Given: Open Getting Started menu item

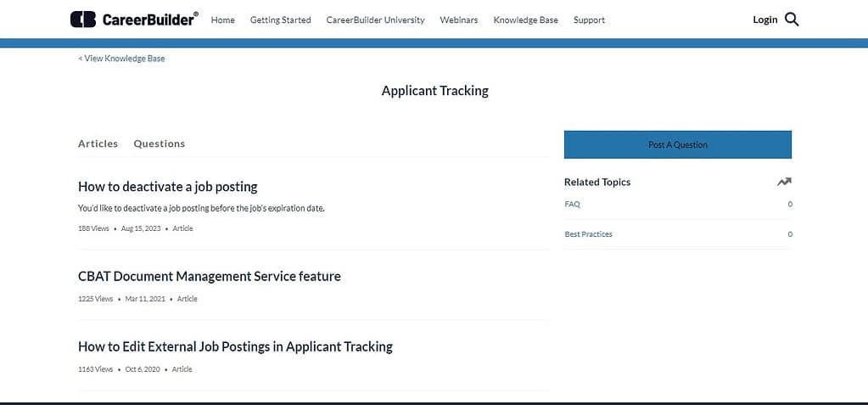Looking at the screenshot, I should tap(281, 20).
